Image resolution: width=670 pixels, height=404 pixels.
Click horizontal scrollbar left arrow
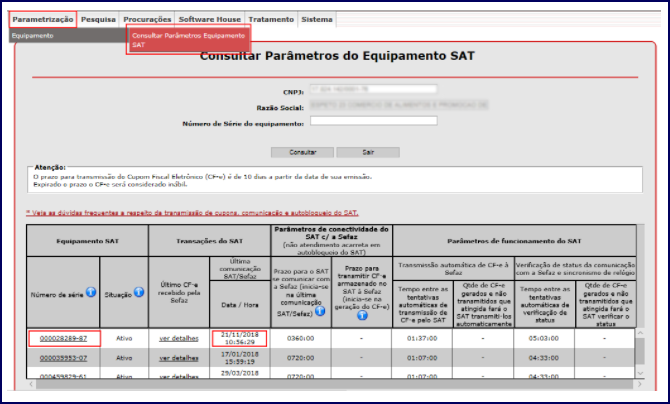coord(31,384)
